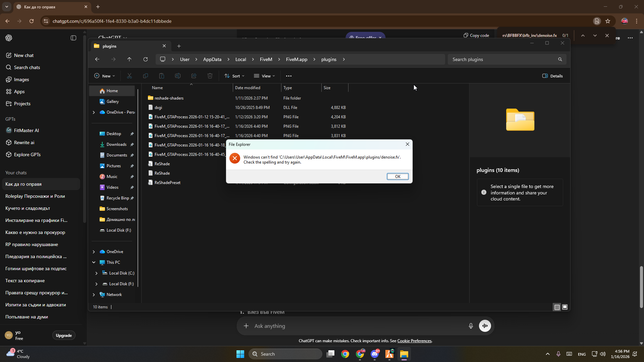Image resolution: width=644 pixels, height=362 pixels.
Task: Click the Refresh icon in the Explorer address bar
Action: (x=146, y=59)
